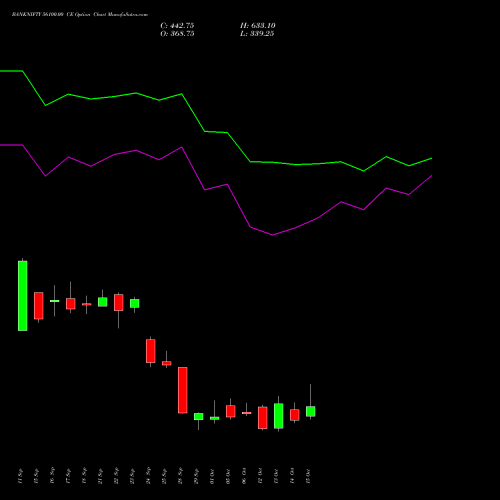The width and height of the screenshot is (500, 500).
Task: Click the 01 Oct date label
Action: coord(212,476)
